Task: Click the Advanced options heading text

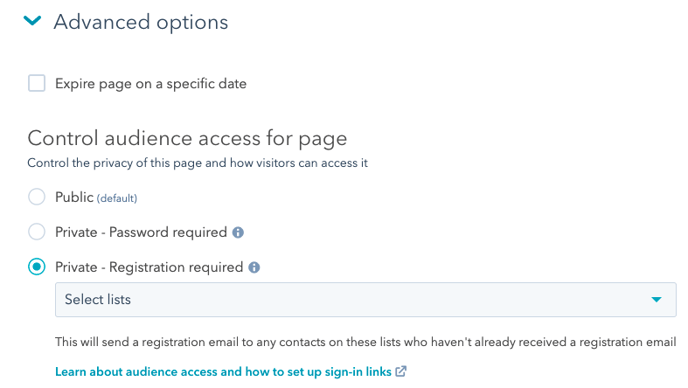Action: point(141,22)
